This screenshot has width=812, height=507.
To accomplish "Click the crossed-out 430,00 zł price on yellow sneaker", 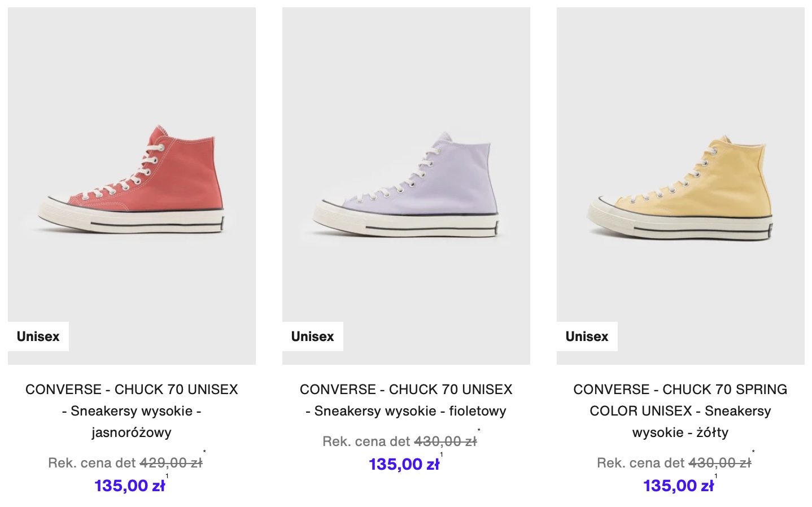I will click(720, 463).
